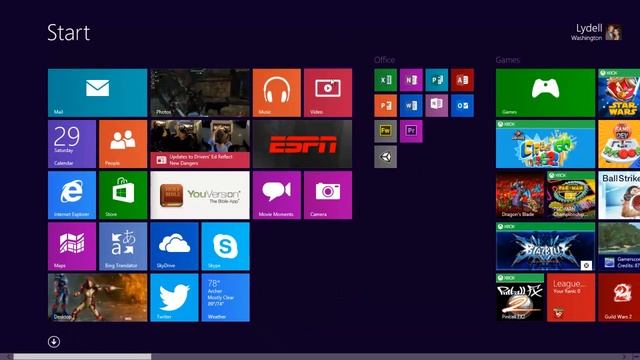Open the Photos tile

200,93
